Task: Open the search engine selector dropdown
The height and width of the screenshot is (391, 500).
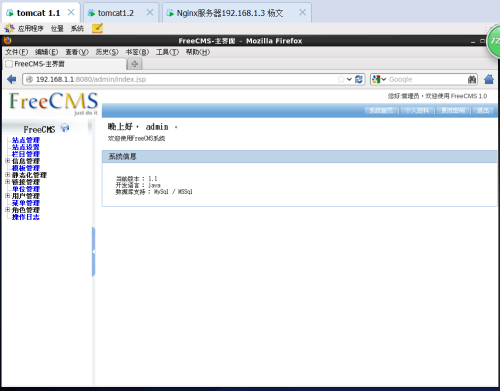Action: (x=384, y=79)
